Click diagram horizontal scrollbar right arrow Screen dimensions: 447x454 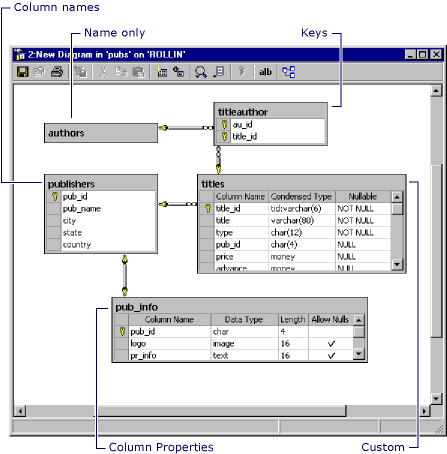click(424, 411)
